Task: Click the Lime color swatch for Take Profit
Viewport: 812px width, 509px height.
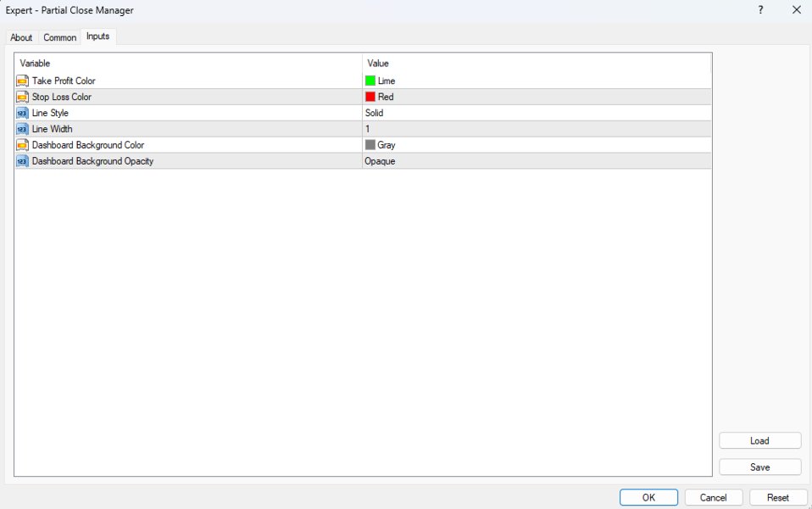Action: (x=372, y=80)
